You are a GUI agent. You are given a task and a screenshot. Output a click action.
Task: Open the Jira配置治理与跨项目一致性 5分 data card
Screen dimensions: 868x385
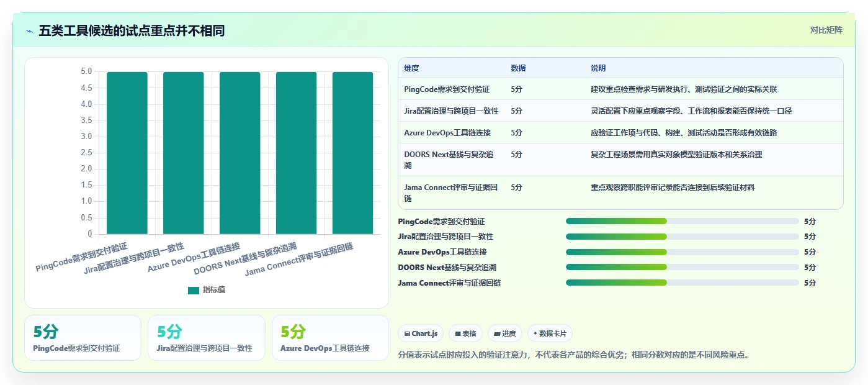(x=206, y=338)
